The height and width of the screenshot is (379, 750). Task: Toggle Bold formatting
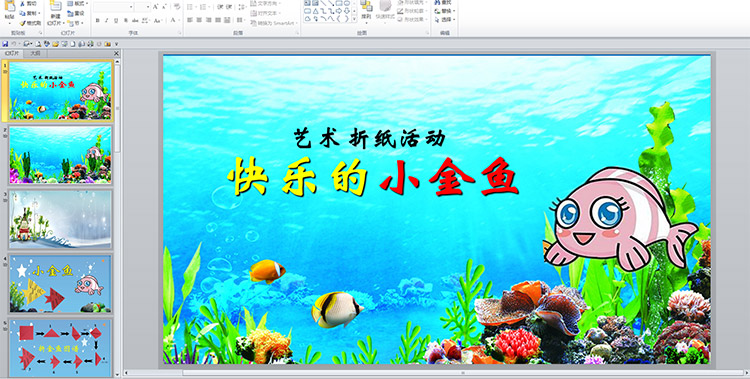[98, 21]
